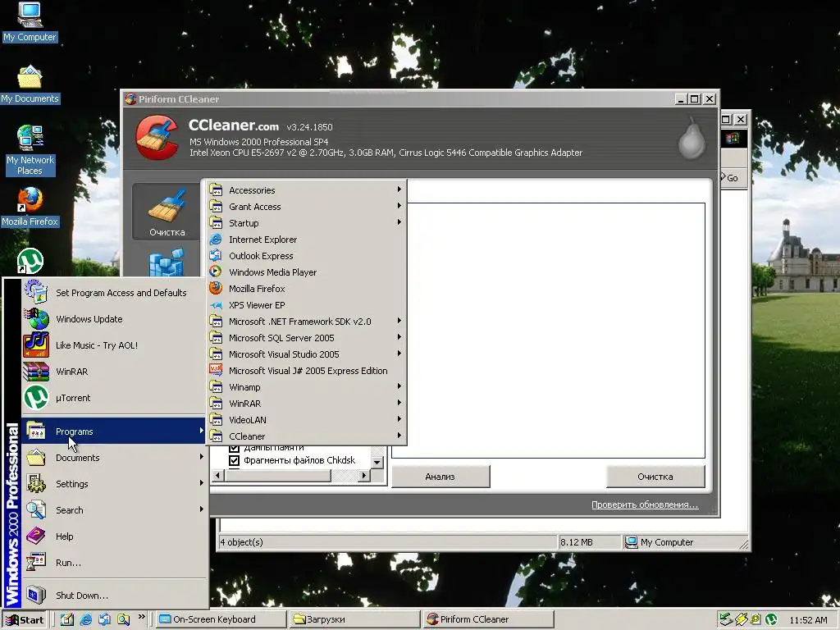Select the Очистка cleaner section in CCleaner sidebar
The width and height of the screenshot is (840, 630).
167,212
